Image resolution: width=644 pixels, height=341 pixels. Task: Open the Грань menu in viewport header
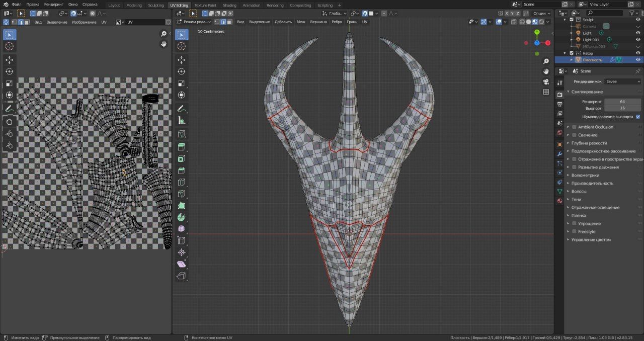click(x=352, y=22)
